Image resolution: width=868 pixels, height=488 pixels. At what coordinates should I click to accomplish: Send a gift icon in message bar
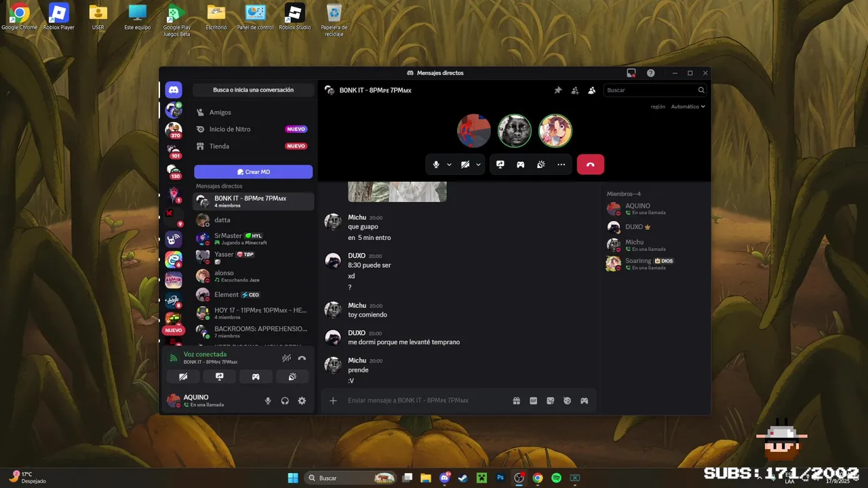[517, 401]
